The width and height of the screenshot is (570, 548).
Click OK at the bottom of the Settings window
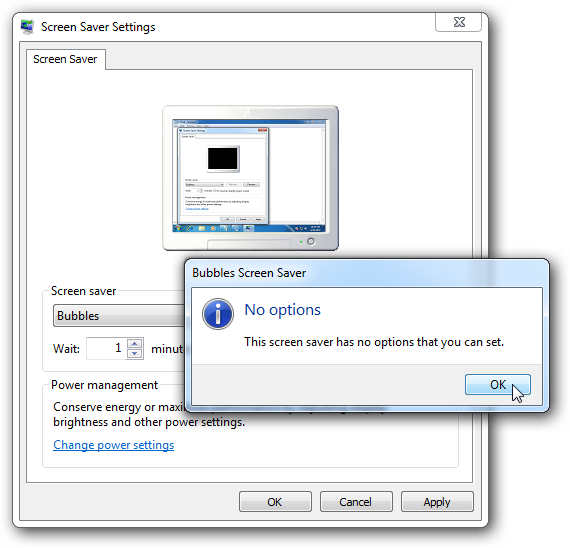coord(275,502)
